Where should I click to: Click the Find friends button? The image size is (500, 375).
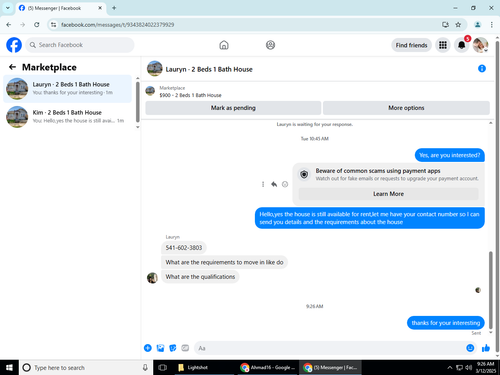coord(411,45)
